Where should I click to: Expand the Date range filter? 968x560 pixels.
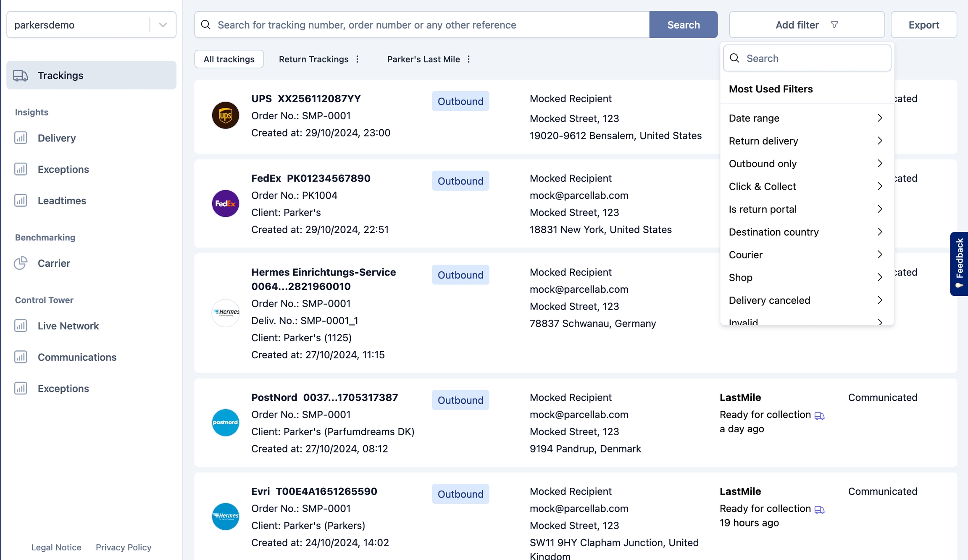coord(805,118)
